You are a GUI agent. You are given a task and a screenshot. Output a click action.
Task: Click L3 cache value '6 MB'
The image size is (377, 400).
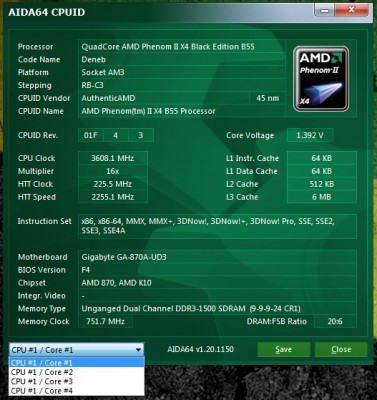(x=322, y=197)
